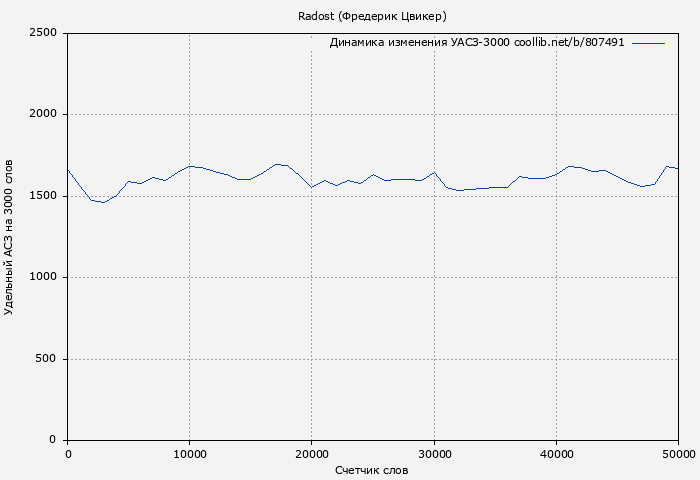Select the 30000 tick label on X-axis
The width and height of the screenshot is (700, 480).
433,454
